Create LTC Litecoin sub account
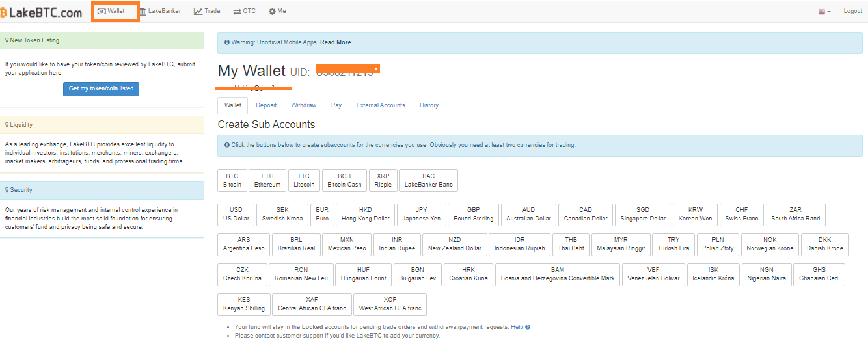 tap(304, 180)
